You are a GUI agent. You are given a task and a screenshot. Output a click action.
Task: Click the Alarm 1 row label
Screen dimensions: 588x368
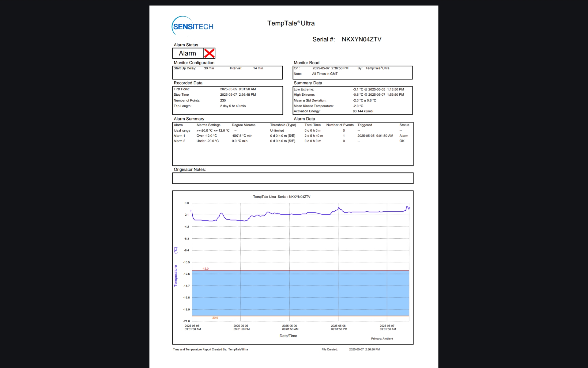[x=179, y=136]
